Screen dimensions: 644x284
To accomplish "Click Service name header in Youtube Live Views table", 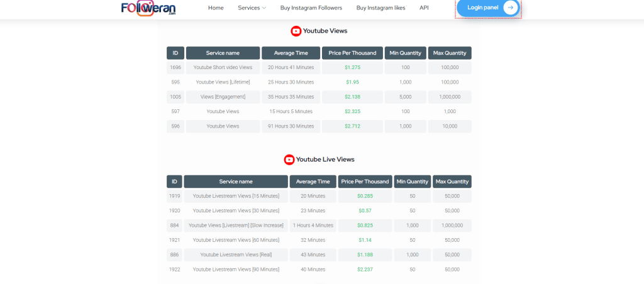I will (x=236, y=182).
